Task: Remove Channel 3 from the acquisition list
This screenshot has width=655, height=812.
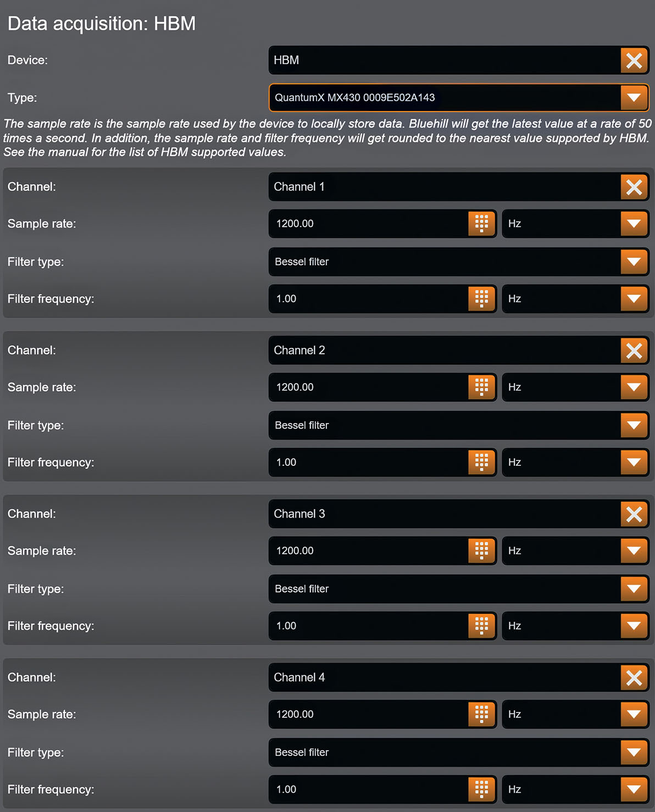Action: [x=634, y=514]
